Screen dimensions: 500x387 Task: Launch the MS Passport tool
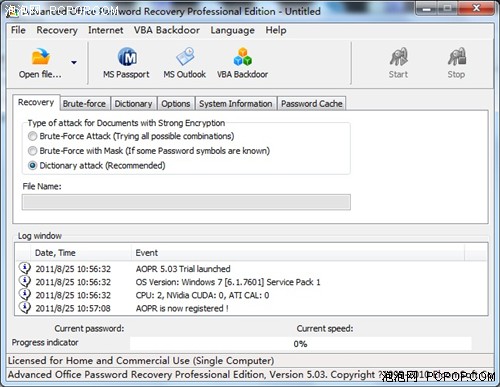coord(126,63)
